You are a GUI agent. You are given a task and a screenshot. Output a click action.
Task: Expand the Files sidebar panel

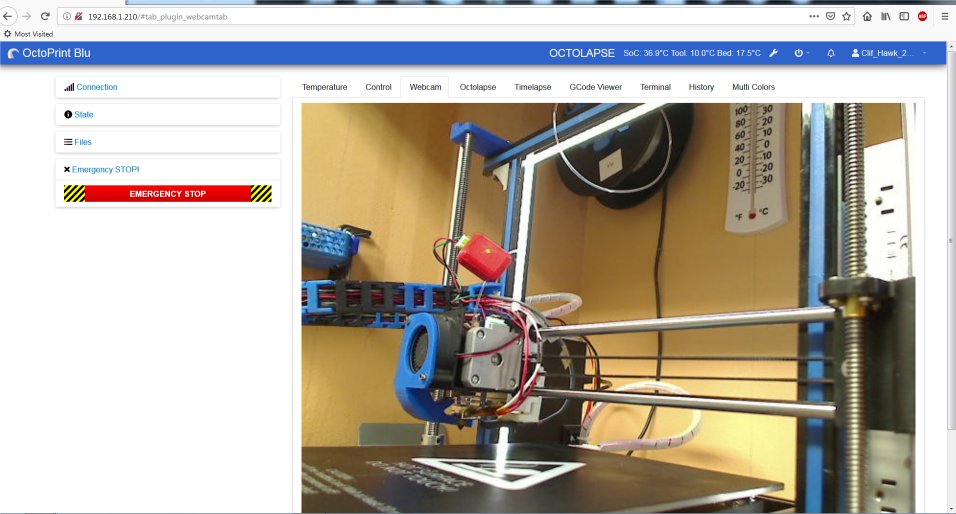(x=82, y=142)
